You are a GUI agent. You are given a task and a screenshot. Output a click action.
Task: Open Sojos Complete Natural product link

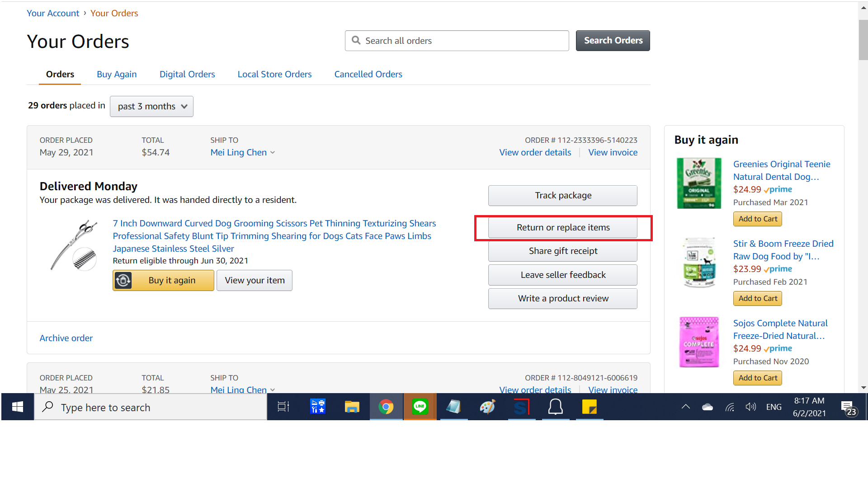780,329
